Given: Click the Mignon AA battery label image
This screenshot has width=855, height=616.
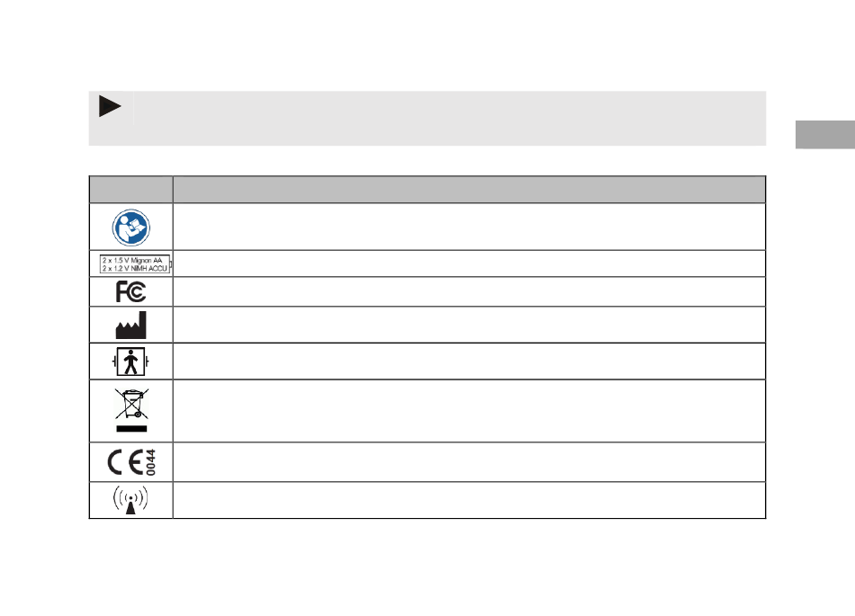Looking at the screenshot, I should point(134,263).
